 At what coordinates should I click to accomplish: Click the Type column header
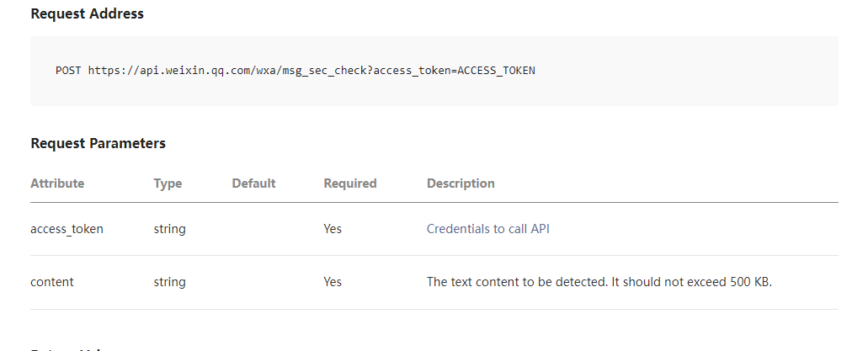click(x=168, y=183)
